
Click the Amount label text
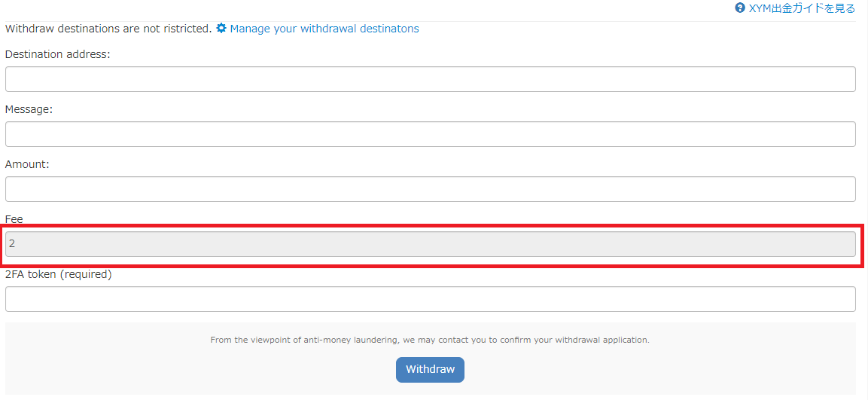coord(27,164)
